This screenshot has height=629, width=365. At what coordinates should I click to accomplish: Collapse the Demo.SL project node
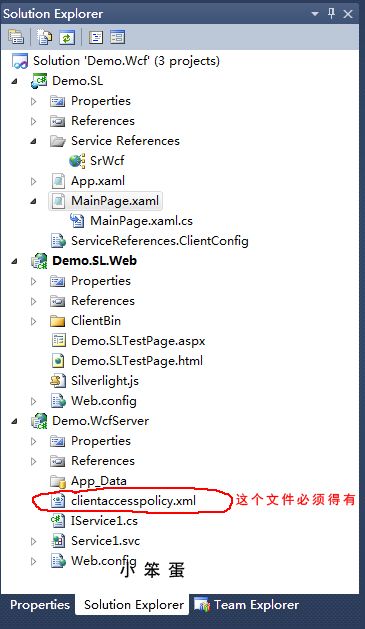coord(15,81)
